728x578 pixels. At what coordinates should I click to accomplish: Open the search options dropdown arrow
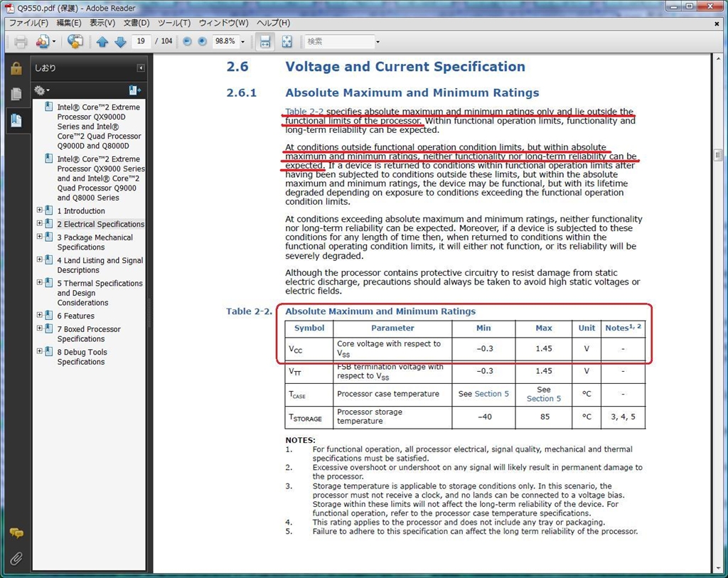(378, 42)
